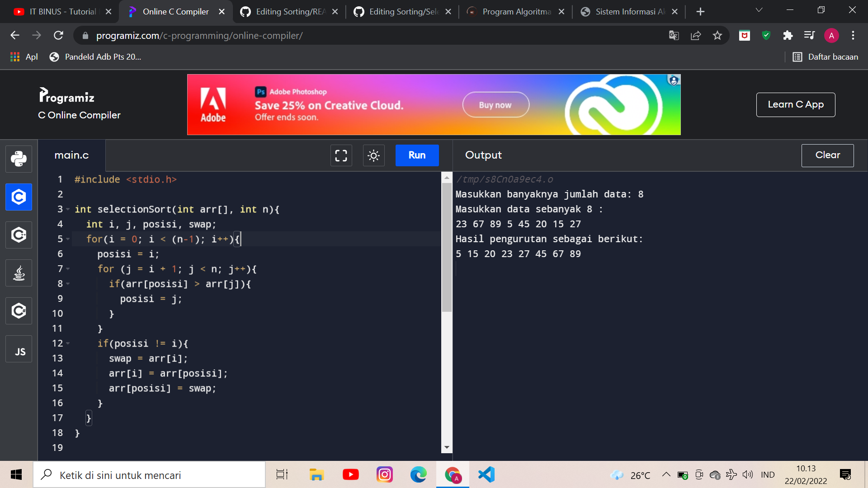The width and height of the screenshot is (868, 488).
Task: Toggle fullscreen mode for the editor
Action: point(341,155)
